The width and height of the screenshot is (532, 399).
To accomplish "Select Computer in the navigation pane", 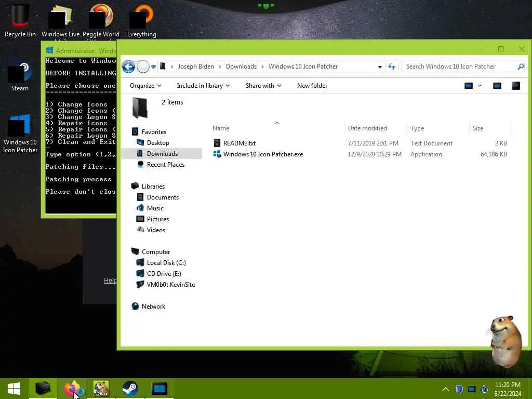I will pos(156,252).
